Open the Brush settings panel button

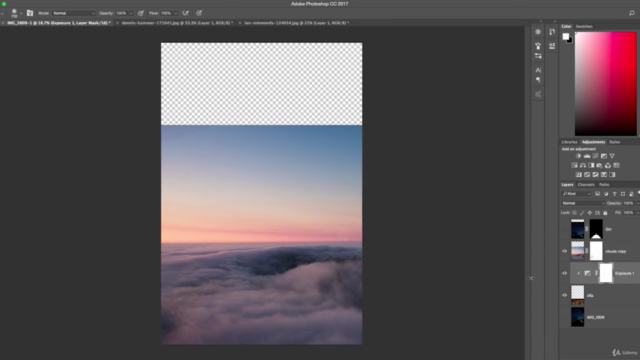(x=30, y=13)
